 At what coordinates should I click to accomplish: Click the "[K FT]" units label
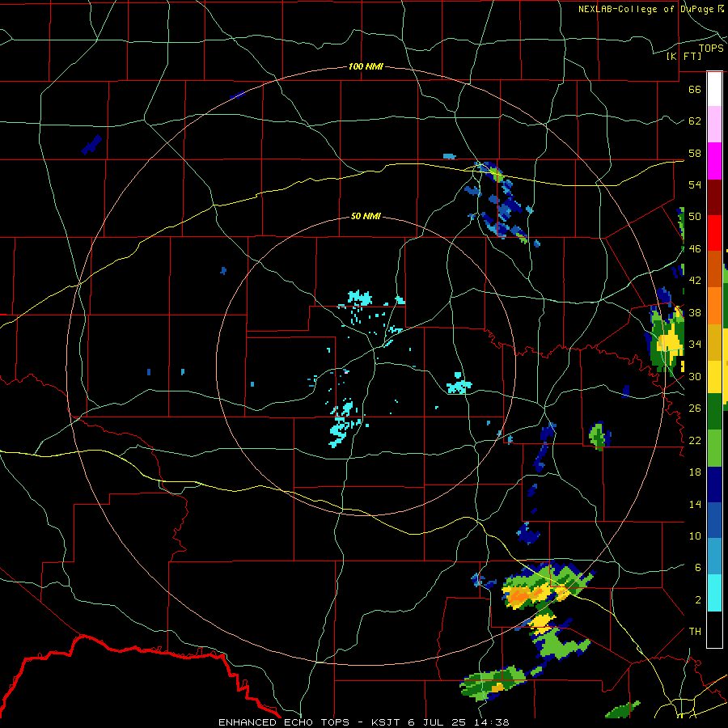click(684, 57)
